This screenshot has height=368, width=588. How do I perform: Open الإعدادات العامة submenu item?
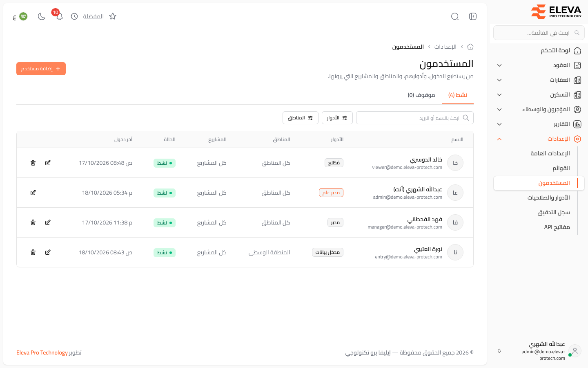coord(550,154)
